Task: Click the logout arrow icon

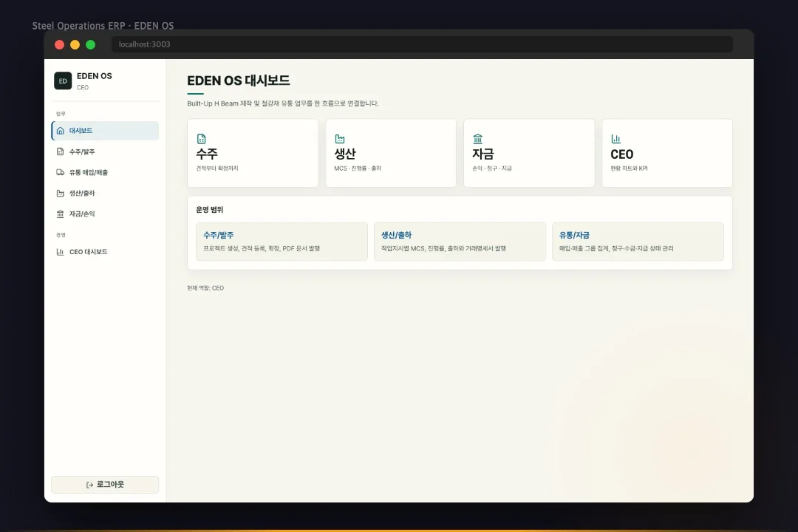Action: 89,485
